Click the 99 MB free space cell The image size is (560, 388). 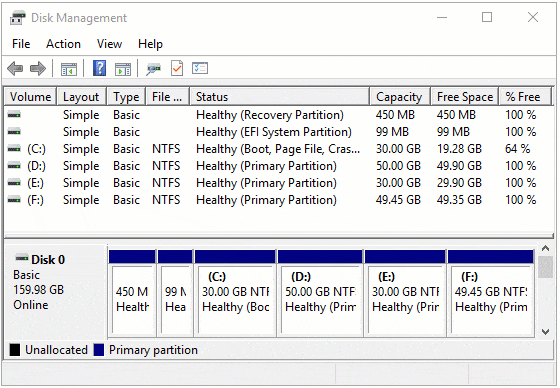(x=453, y=132)
